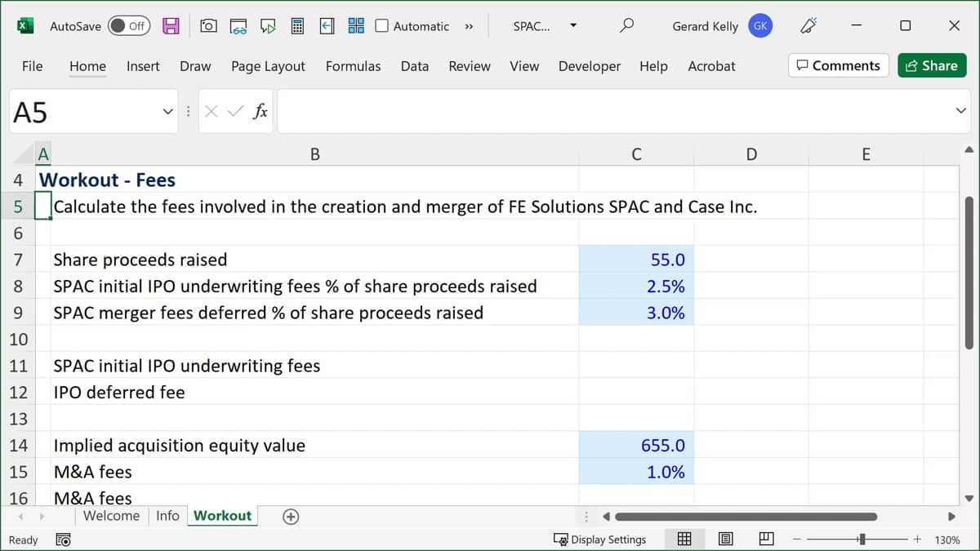Switch to Normal view in status bar
Image resolution: width=980 pixels, height=551 pixels.
click(685, 539)
